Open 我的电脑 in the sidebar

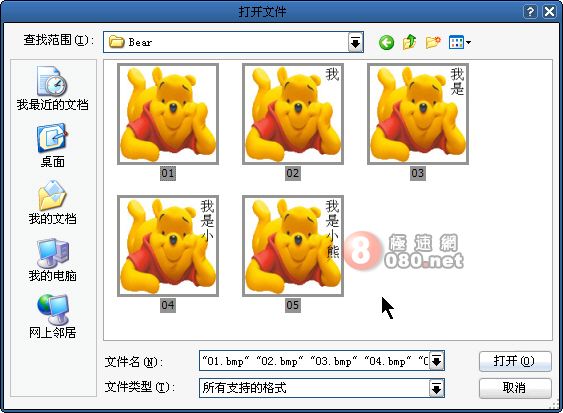coord(52,260)
